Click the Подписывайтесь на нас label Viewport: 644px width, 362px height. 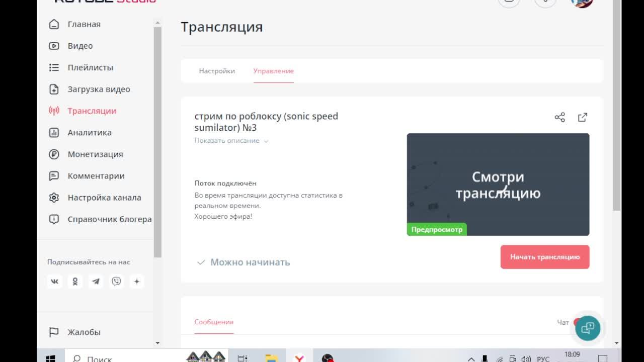(x=89, y=262)
